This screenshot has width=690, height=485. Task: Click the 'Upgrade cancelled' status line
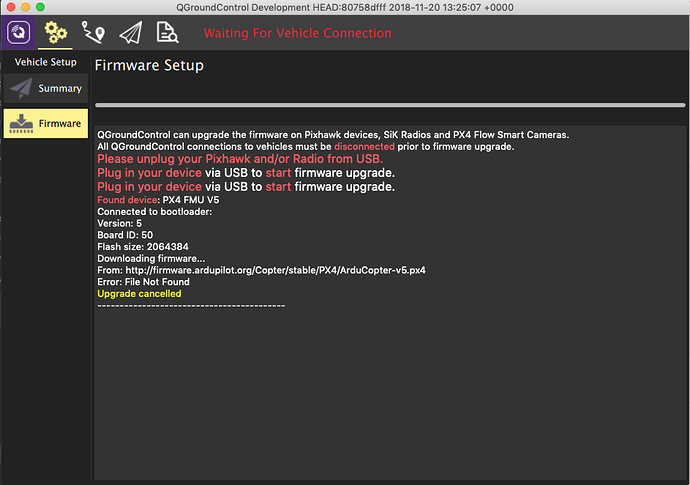pos(139,294)
